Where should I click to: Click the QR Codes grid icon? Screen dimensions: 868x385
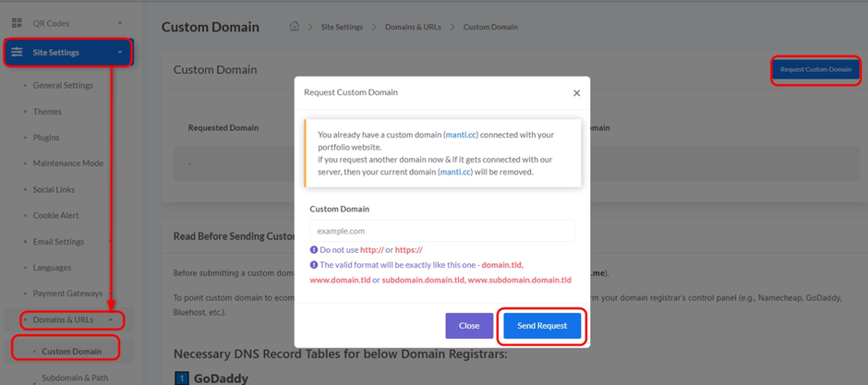coord(17,23)
